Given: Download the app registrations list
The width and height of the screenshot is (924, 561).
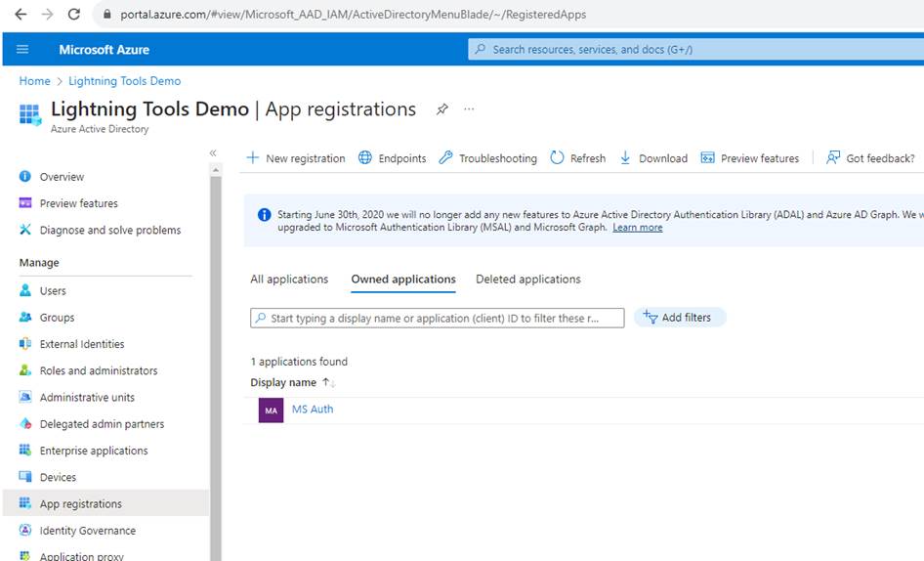Looking at the screenshot, I should click(x=653, y=158).
